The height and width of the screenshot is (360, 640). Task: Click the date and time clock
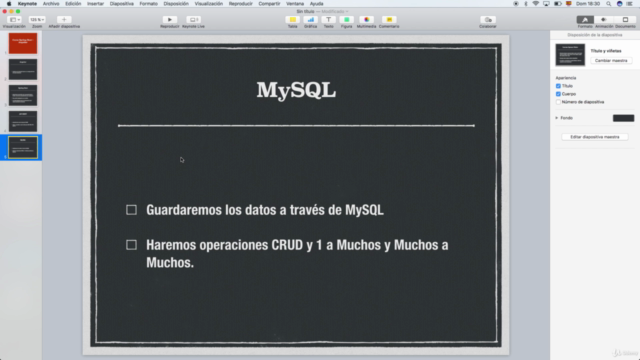(x=588, y=4)
